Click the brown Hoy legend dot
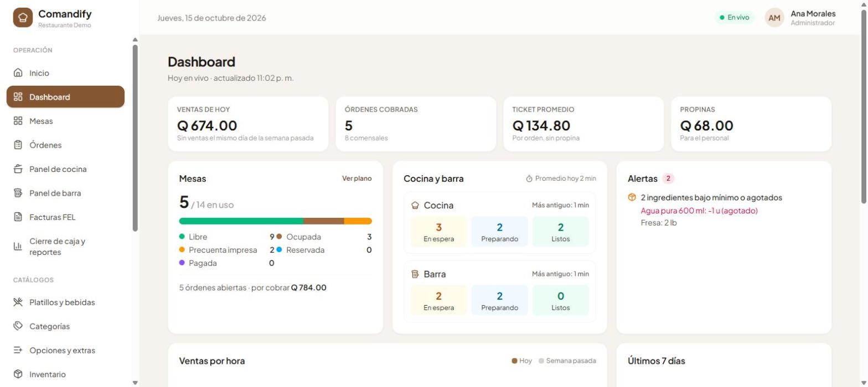Viewport: 868px width, 387px height. coord(514,361)
